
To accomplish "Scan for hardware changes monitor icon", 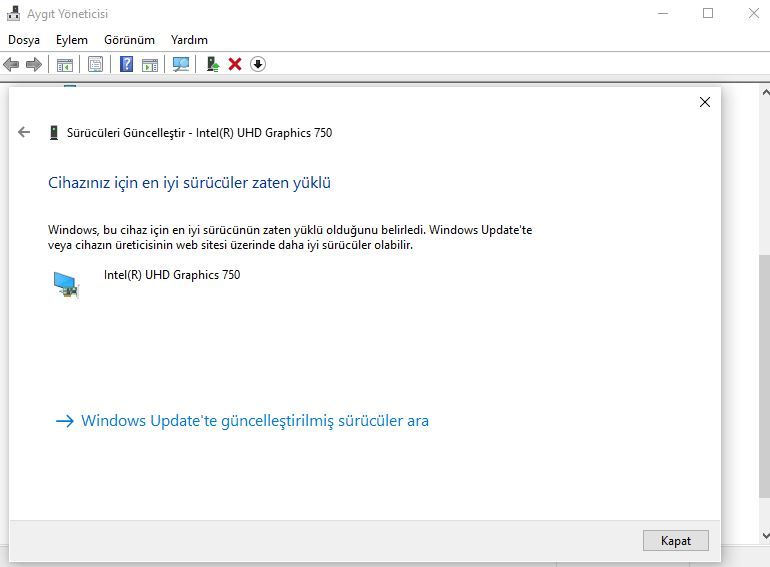I will click(x=181, y=64).
